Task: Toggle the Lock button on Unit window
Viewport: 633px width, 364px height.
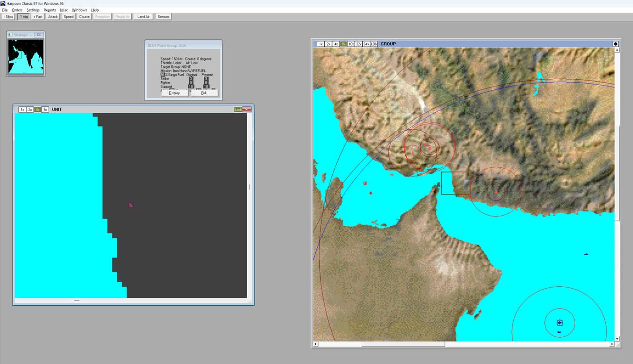Action: (x=238, y=109)
